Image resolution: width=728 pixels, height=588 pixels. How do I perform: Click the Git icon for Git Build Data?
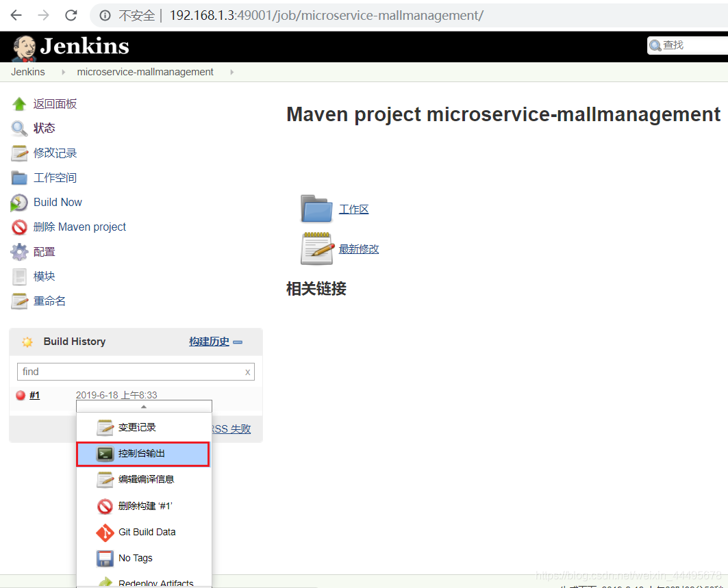tap(105, 533)
